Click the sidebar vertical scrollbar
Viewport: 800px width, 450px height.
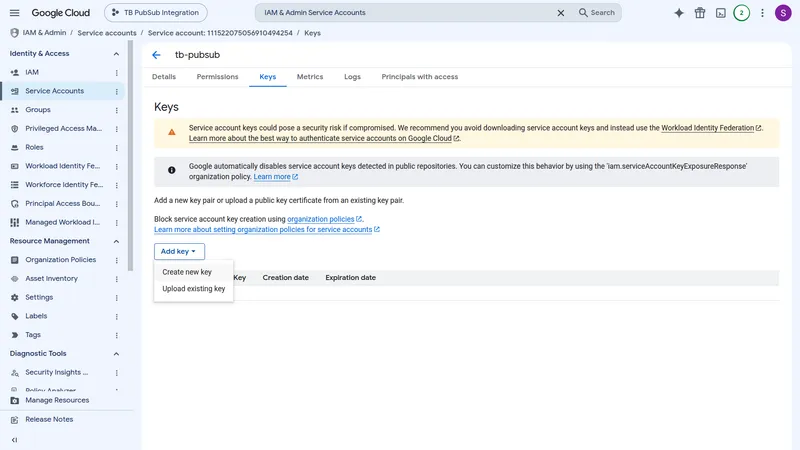tap(131, 156)
